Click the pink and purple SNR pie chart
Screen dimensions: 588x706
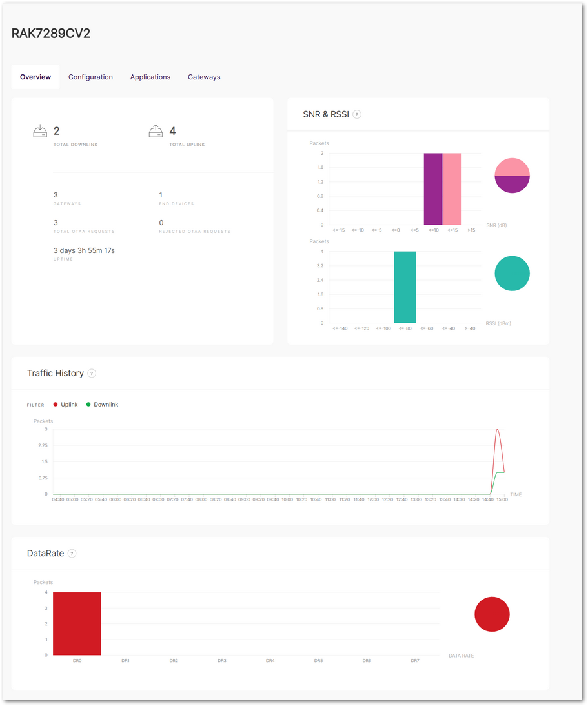(512, 176)
